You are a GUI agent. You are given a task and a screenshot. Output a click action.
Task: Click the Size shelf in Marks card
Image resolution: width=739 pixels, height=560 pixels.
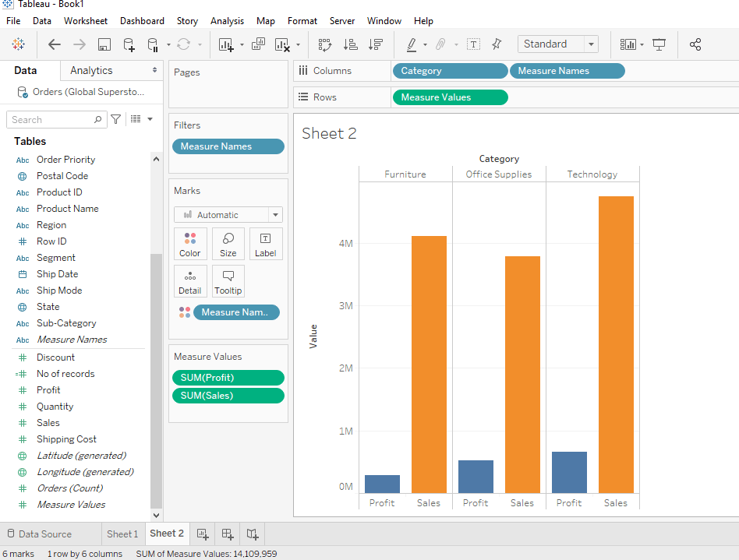[228, 244]
